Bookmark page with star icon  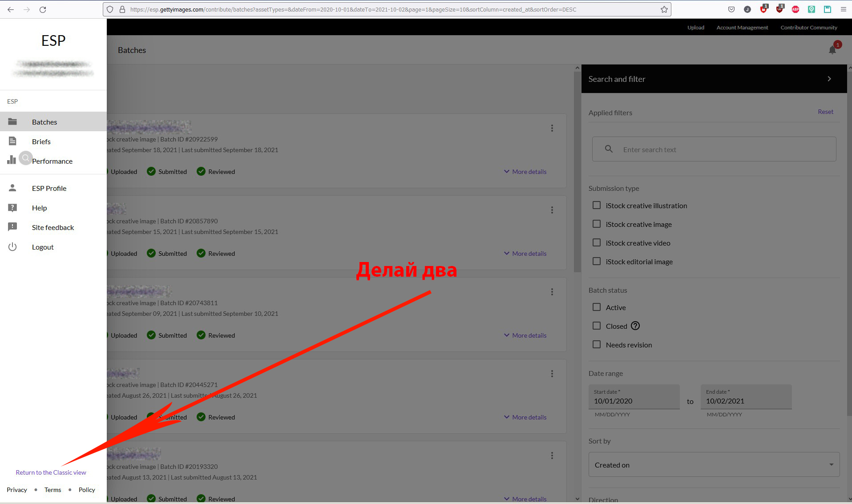tap(664, 9)
